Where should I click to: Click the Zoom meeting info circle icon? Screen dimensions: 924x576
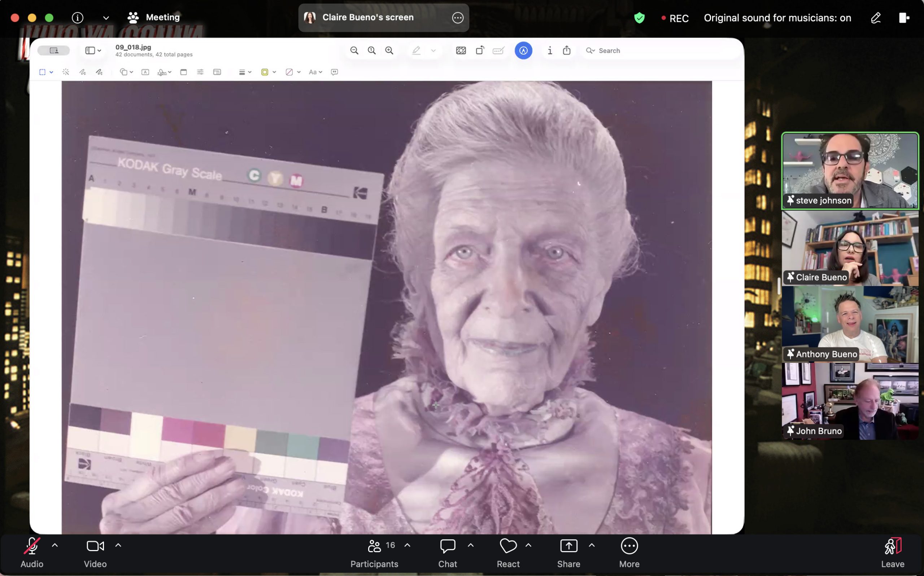(77, 18)
